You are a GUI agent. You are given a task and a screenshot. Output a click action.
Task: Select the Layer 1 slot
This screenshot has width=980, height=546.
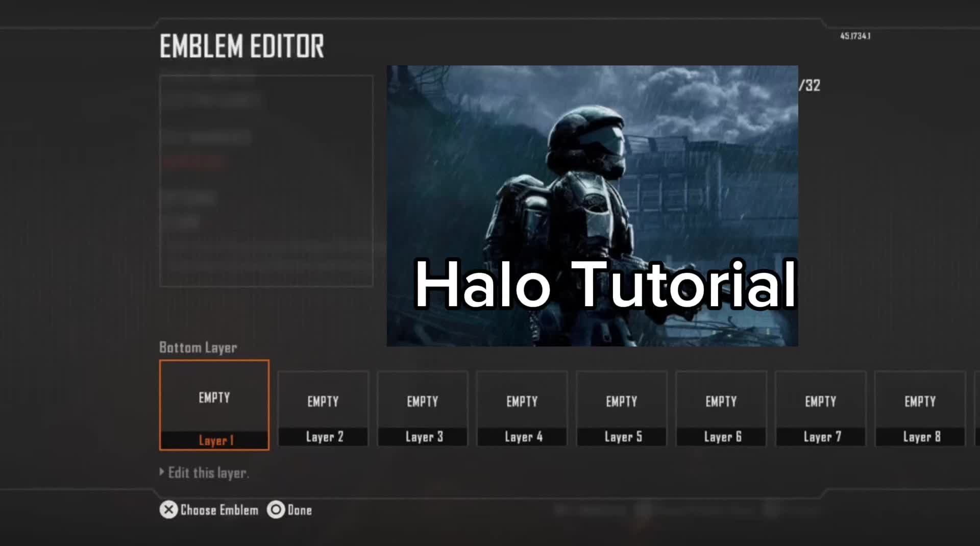(214, 405)
